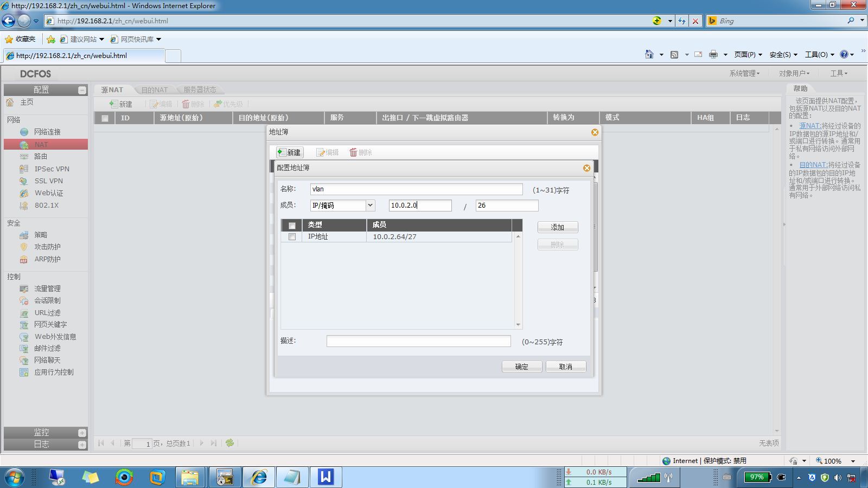The height and width of the screenshot is (488, 868).
Task: Open the IE 安全(S) menu
Action: point(783,54)
